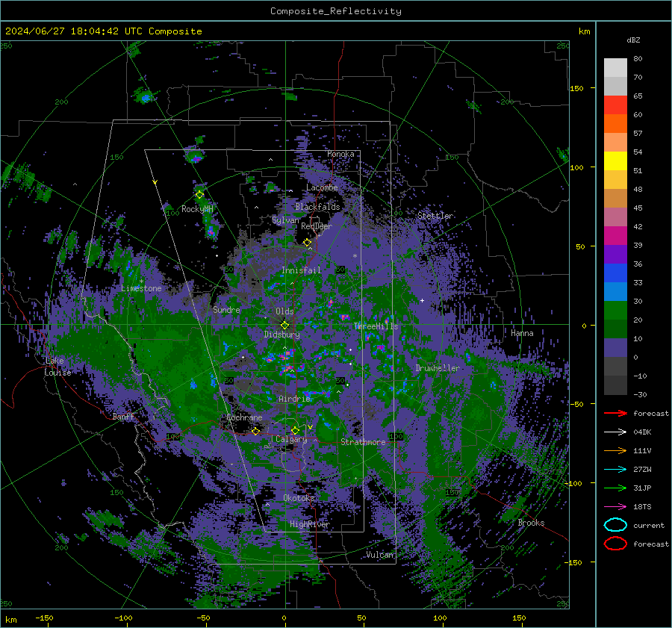
Task: Click the cyan 'current' ellipse symbol
Action: pos(615,525)
